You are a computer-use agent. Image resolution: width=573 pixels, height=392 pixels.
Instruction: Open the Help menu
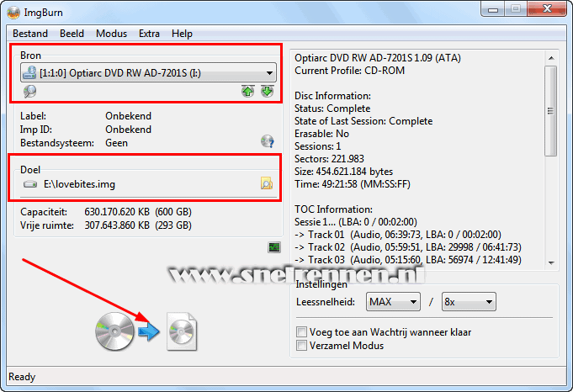click(x=182, y=34)
